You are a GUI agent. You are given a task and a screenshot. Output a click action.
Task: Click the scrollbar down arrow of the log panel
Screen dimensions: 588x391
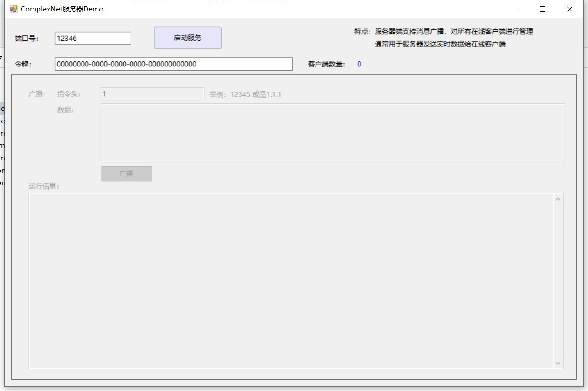point(558,363)
